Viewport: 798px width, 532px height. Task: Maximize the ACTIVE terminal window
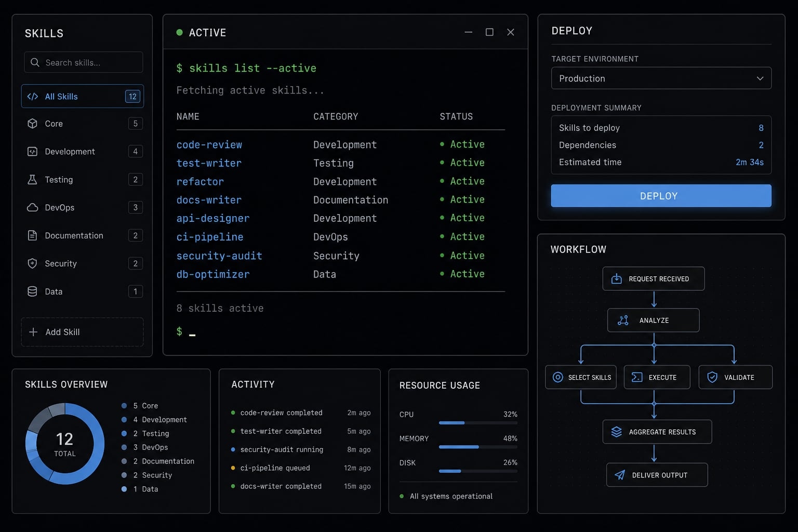click(x=489, y=32)
